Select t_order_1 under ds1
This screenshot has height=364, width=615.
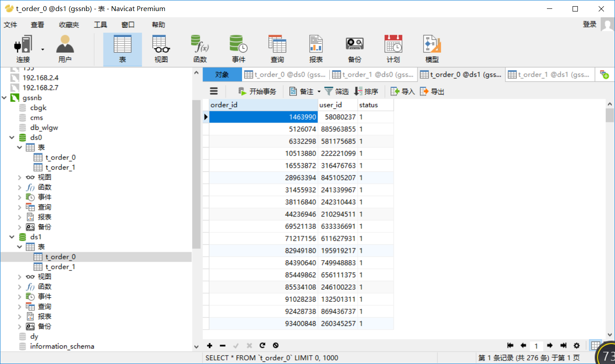point(60,267)
